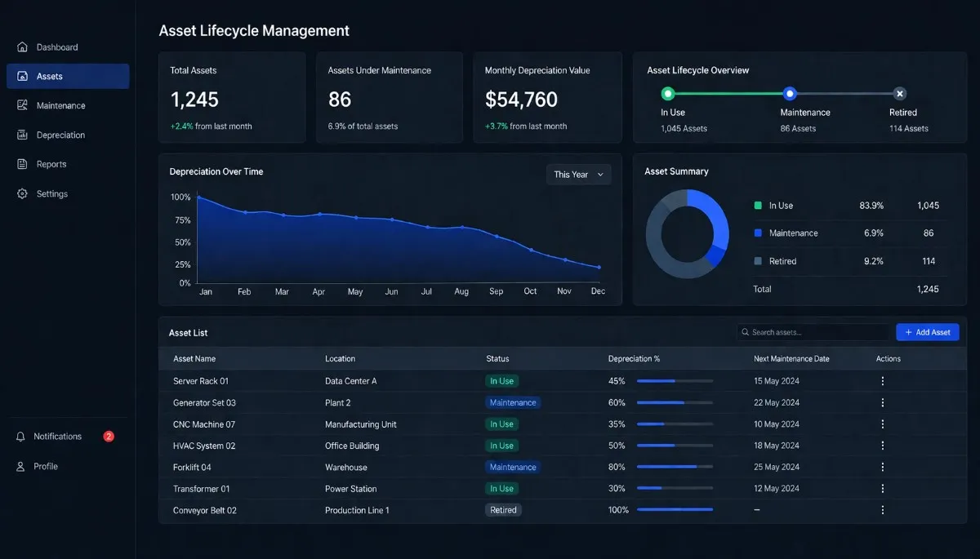Sort by Asset Name column header
980x559 pixels.
(194, 359)
